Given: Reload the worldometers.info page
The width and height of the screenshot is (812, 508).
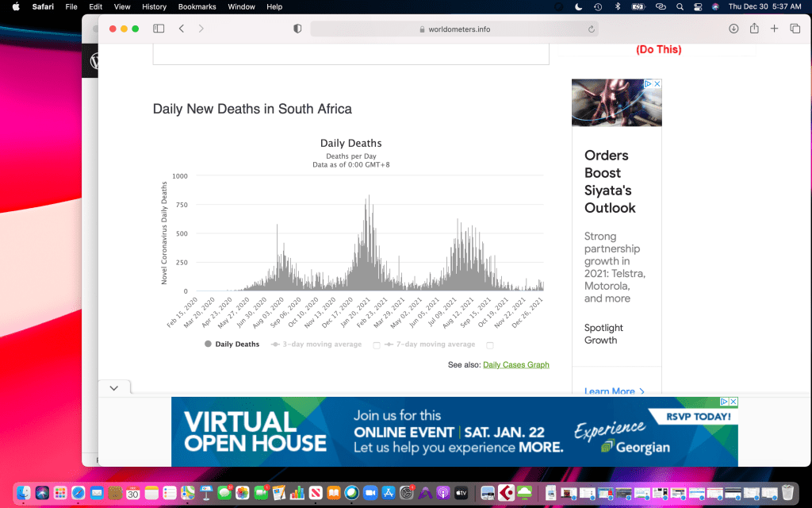Looking at the screenshot, I should coord(592,29).
